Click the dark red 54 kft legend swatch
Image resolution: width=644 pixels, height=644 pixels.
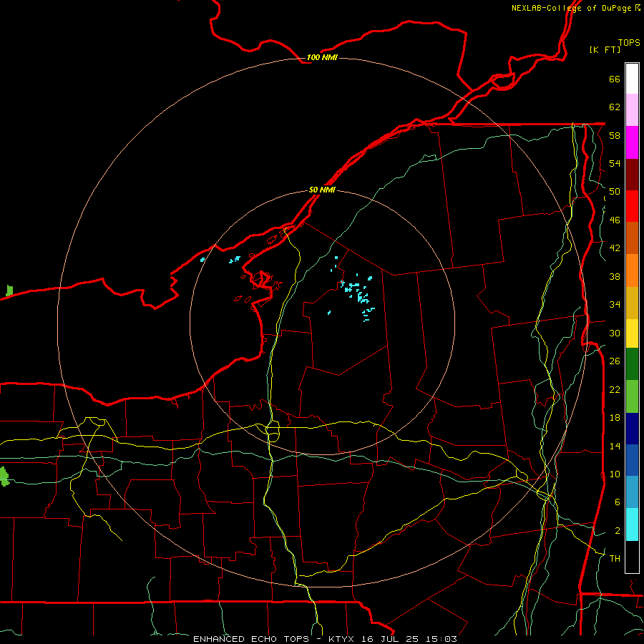click(632, 175)
